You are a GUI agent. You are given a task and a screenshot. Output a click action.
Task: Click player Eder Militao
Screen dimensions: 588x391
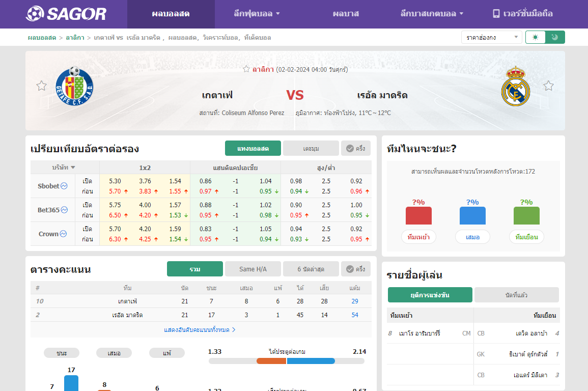[x=530, y=375]
